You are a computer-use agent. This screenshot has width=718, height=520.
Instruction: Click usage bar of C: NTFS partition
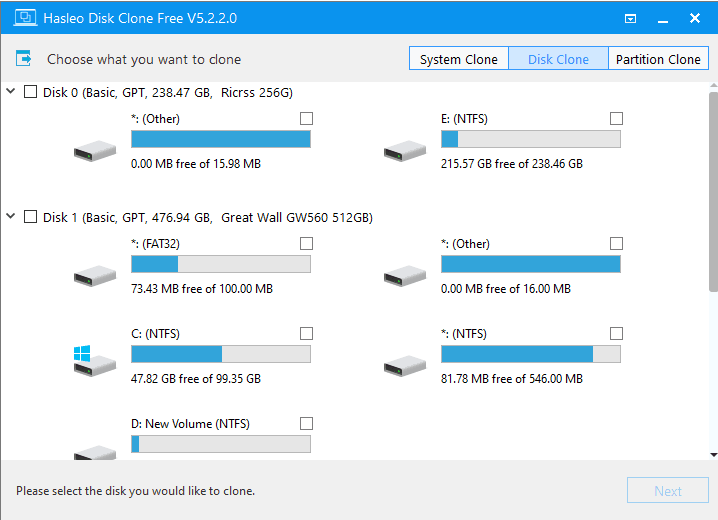click(221, 354)
